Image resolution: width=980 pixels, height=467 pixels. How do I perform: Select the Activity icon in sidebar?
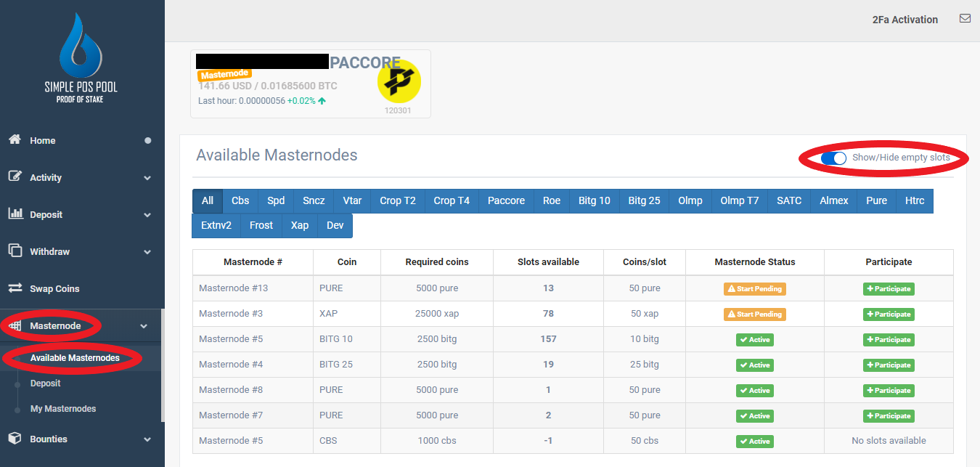14,177
